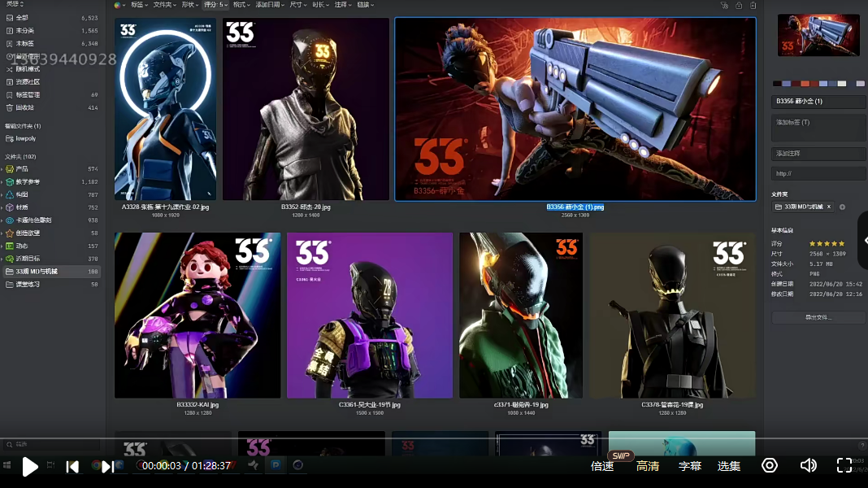Screen dimensions: 868x488
Task: Expand the 评分 rating filter dropdown
Action: (215, 5)
